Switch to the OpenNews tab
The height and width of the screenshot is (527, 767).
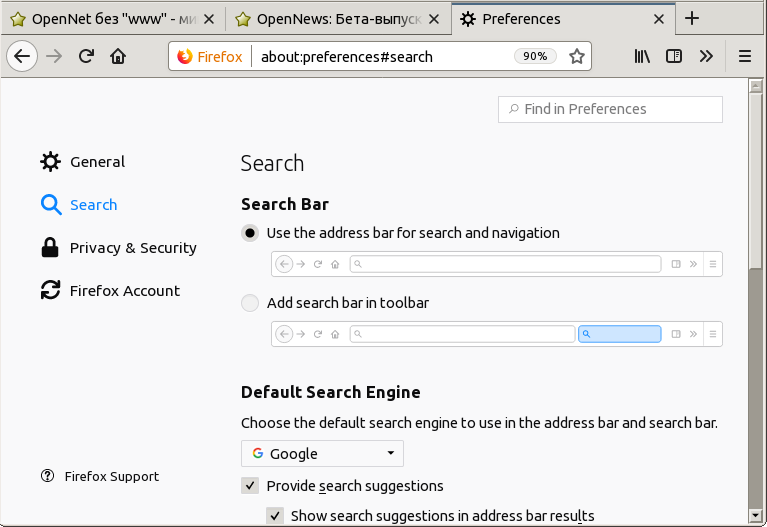[338, 19]
